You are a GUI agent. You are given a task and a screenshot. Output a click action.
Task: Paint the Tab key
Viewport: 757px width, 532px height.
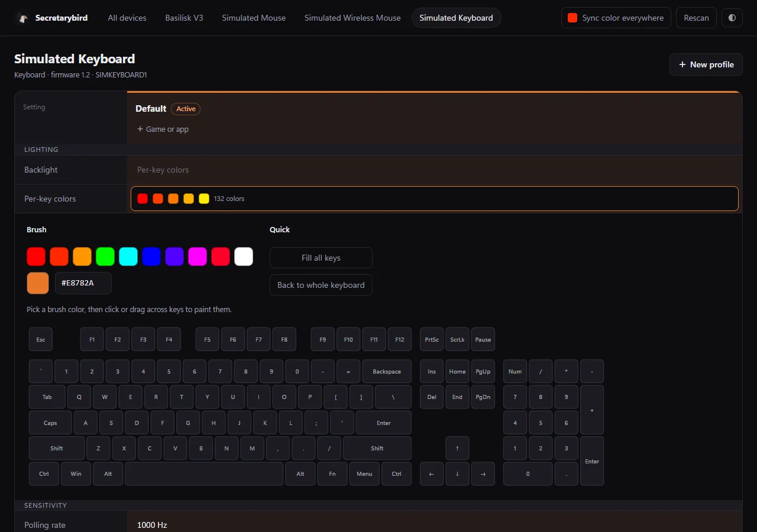pos(47,397)
